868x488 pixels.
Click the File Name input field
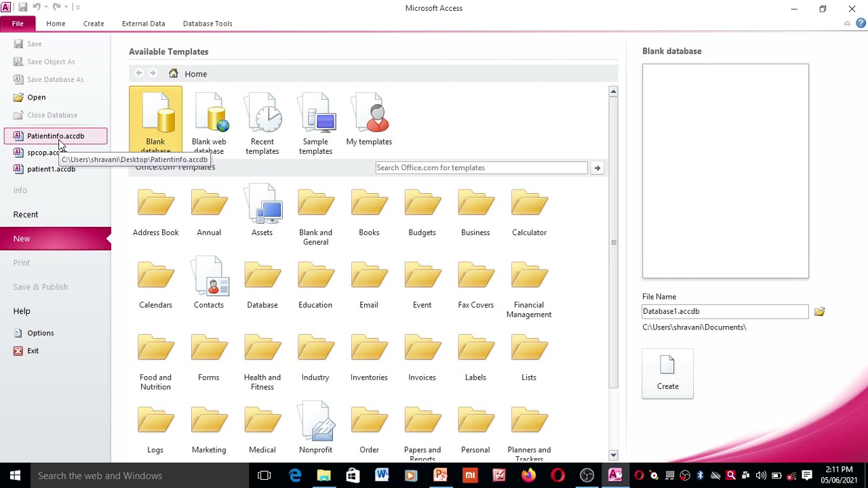[x=726, y=311]
